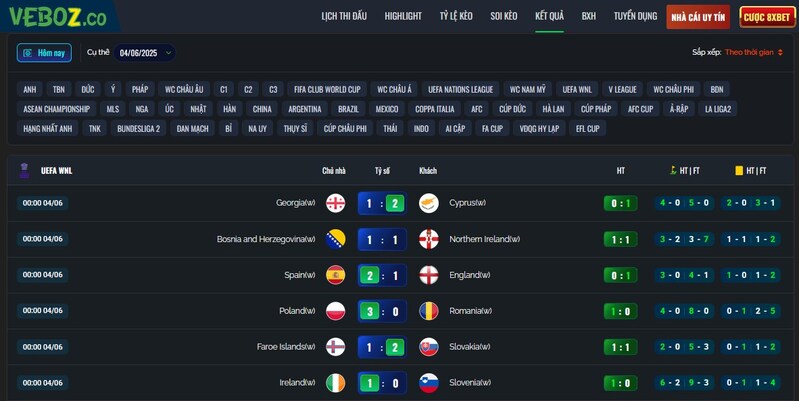This screenshot has width=799, height=401.
Task: Open the Spain vs England 2:1 score
Action: click(x=382, y=275)
